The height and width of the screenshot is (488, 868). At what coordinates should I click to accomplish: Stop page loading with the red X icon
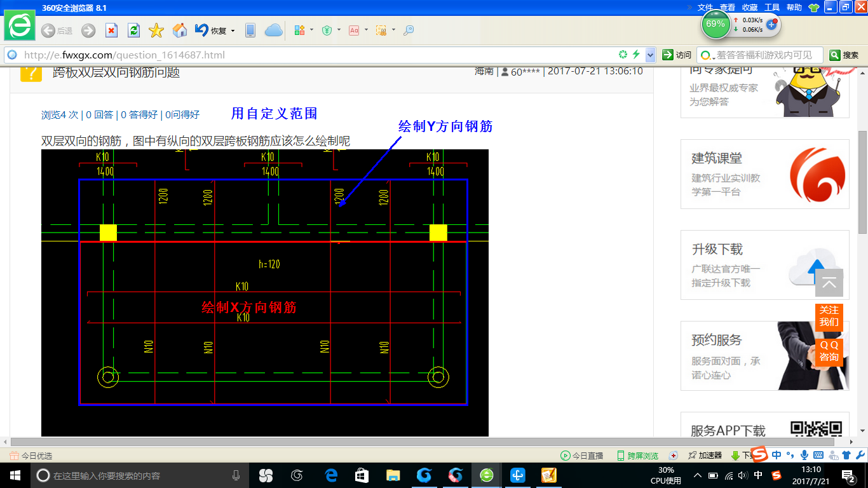pyautogui.click(x=111, y=30)
